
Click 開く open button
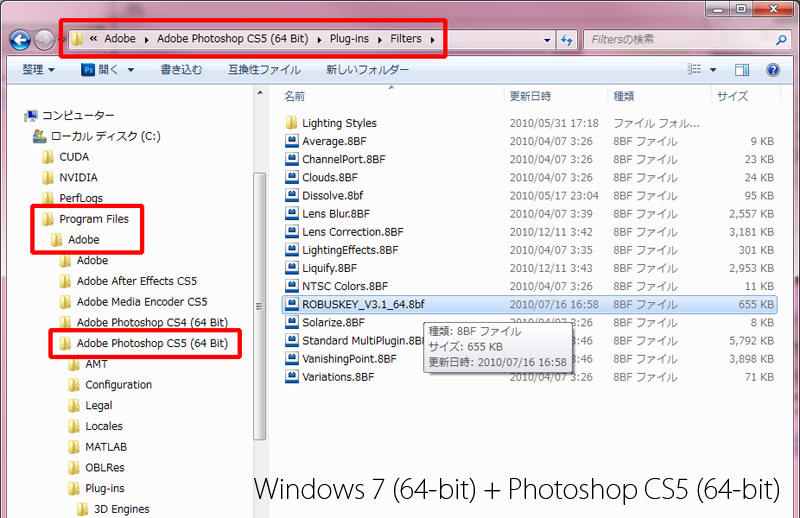point(108,70)
